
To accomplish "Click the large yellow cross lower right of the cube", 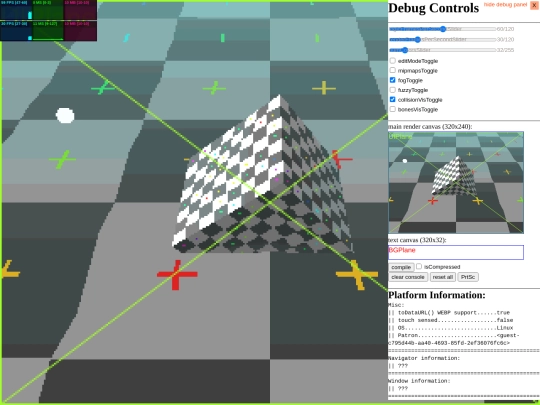I will pos(357,275).
